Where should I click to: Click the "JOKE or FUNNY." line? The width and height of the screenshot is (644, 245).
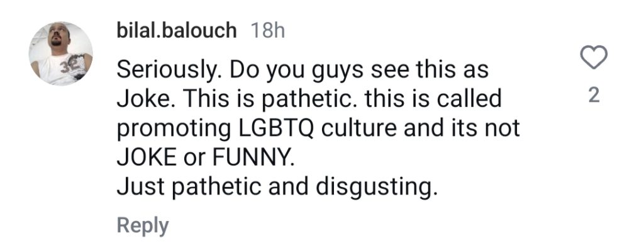(206, 158)
